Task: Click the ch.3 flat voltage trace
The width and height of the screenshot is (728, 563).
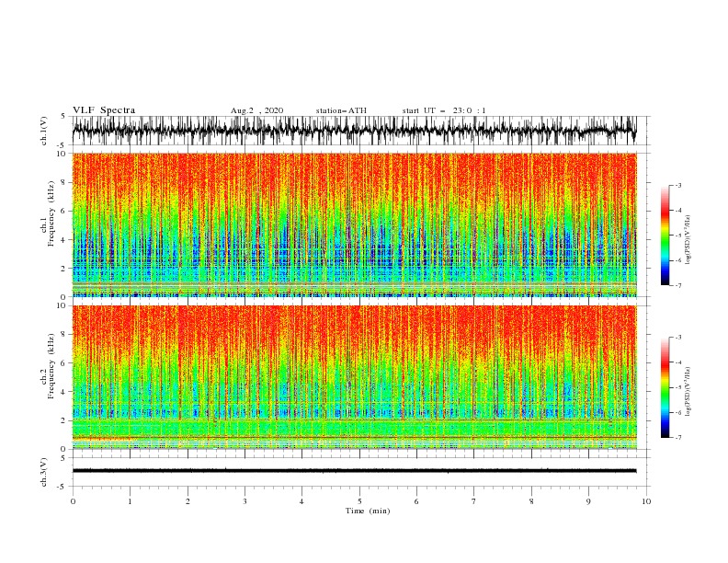Action: [x=354, y=471]
